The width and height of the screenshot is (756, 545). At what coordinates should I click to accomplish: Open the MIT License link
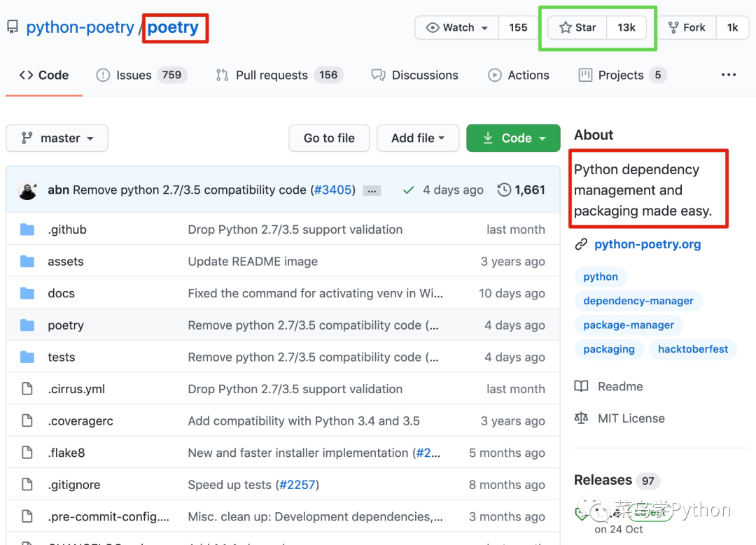631,418
